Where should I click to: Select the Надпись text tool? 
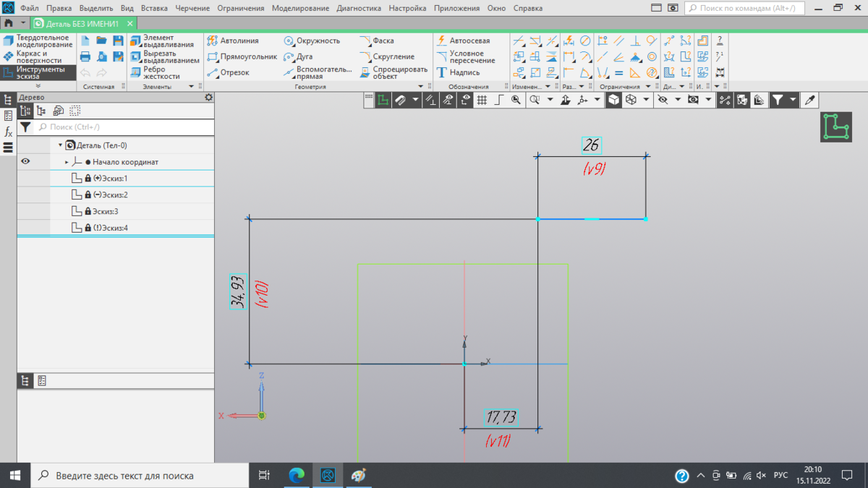pyautogui.click(x=458, y=72)
